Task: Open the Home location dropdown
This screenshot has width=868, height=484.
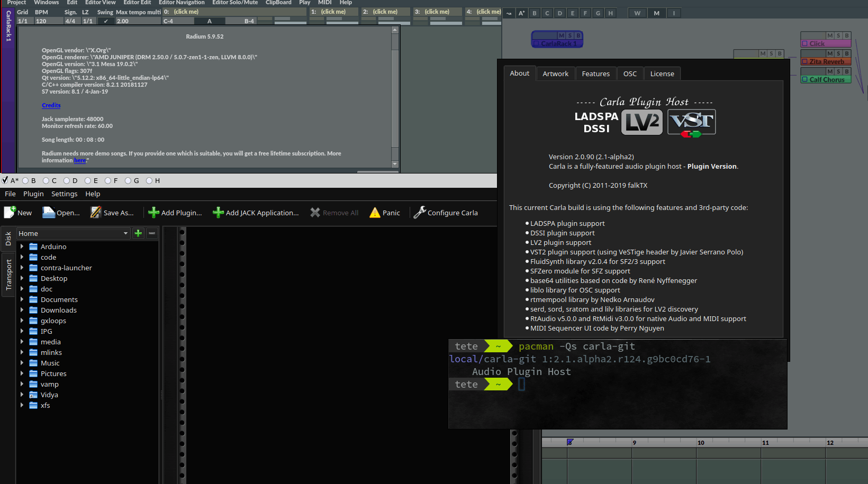Action: pos(74,233)
